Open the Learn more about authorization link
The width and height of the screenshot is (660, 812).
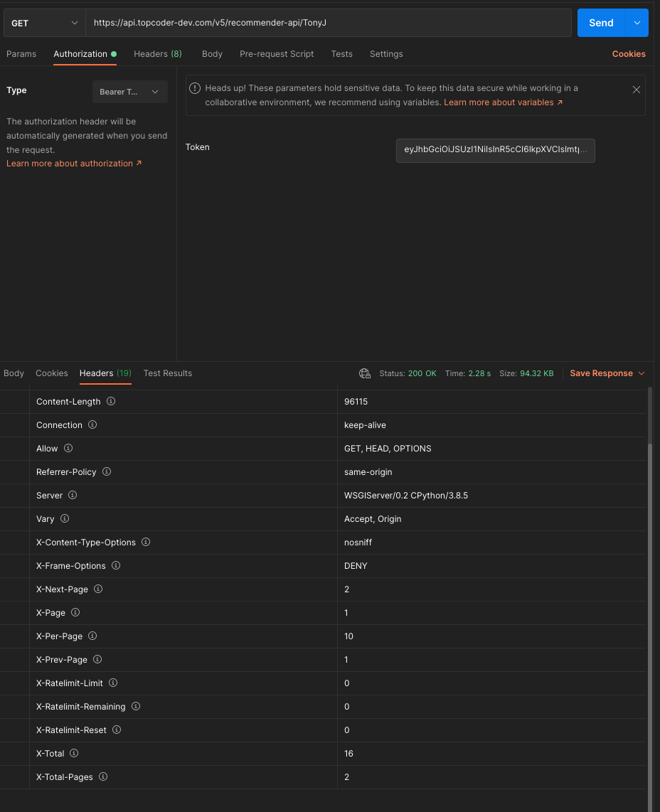[x=70, y=163]
